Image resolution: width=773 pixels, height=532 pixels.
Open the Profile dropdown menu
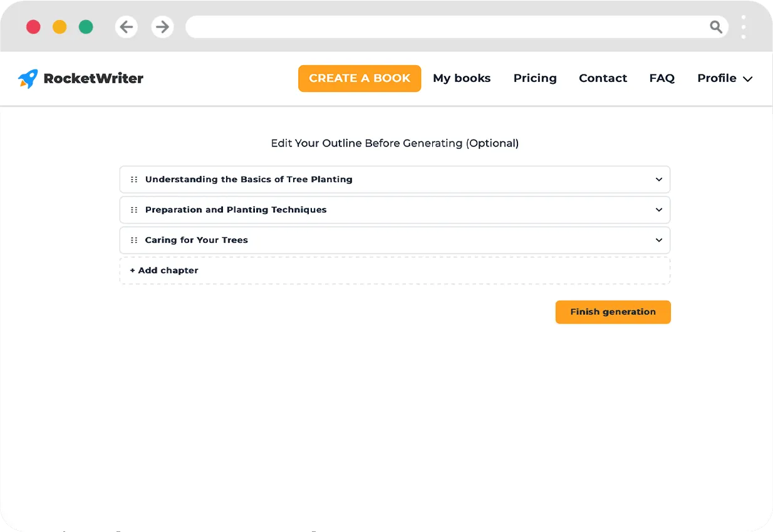click(724, 78)
